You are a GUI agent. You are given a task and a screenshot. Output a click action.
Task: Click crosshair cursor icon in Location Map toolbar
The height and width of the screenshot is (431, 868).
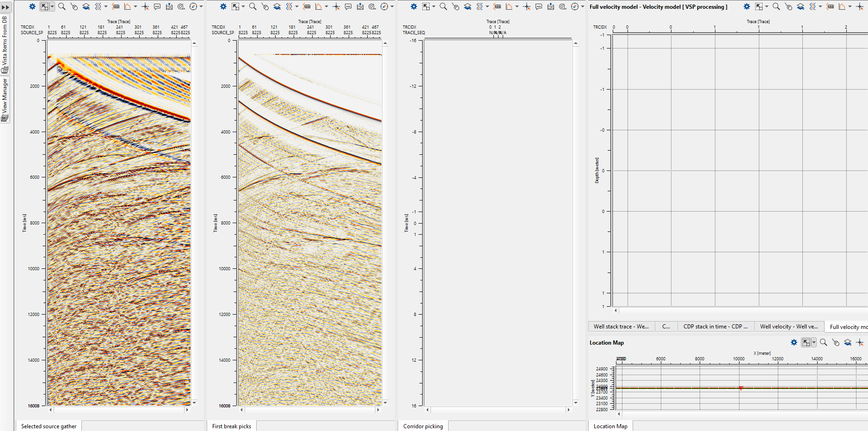(860, 342)
